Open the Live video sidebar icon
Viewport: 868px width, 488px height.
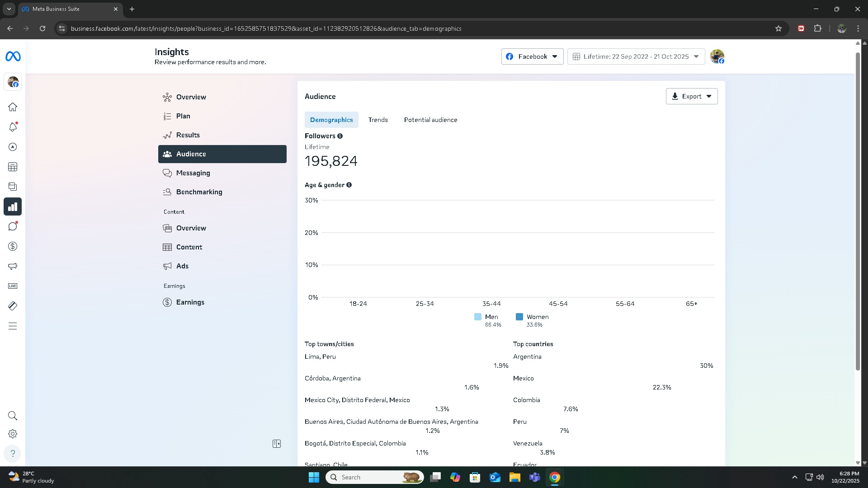13,286
